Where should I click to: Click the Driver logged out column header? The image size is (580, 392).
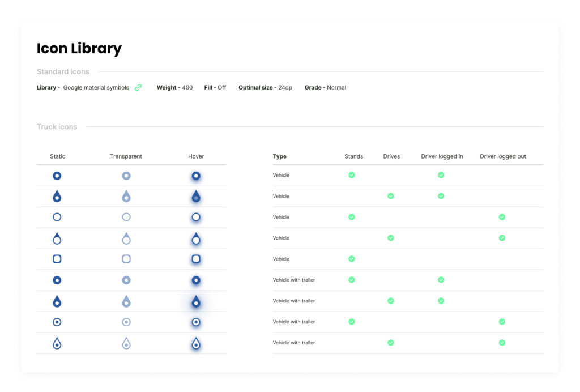(503, 156)
